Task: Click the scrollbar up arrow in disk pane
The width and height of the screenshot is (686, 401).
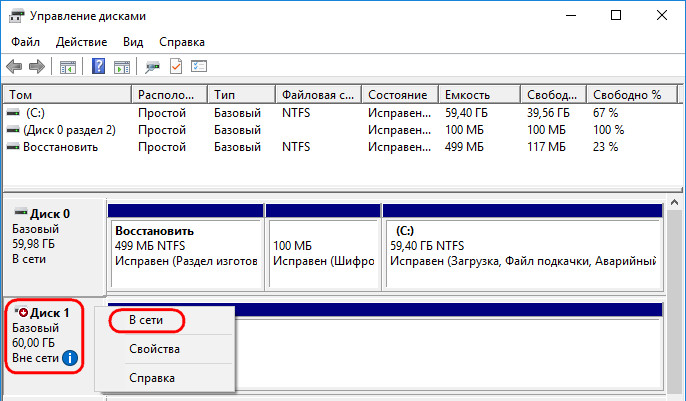Action: 674,202
